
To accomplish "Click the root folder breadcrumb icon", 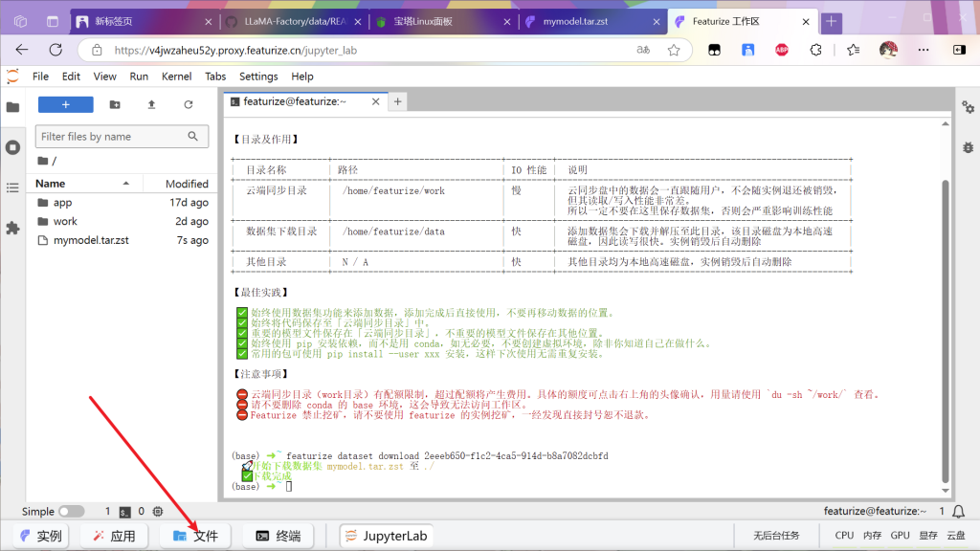I will (42, 161).
